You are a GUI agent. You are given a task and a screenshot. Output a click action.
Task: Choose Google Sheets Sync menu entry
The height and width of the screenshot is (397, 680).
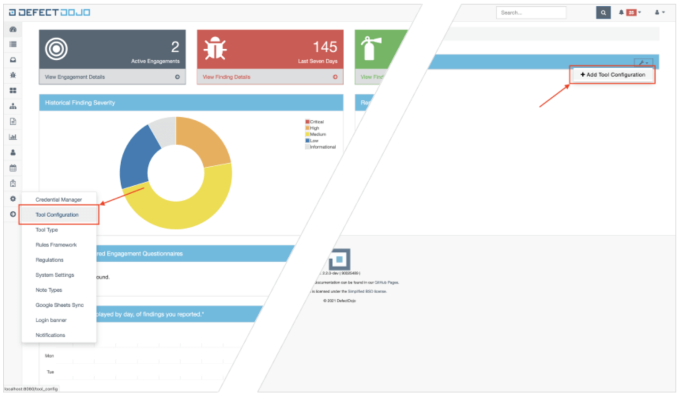(59, 305)
